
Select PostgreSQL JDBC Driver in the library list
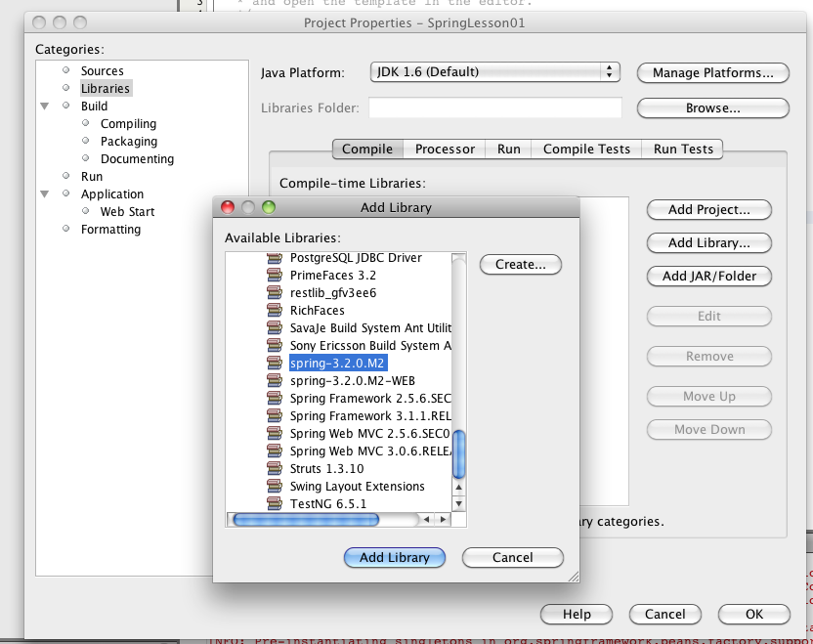356,258
